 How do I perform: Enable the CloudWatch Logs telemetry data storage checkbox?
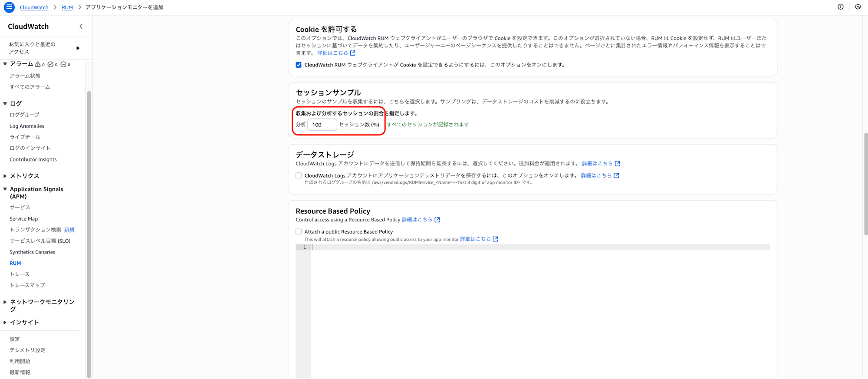[299, 176]
